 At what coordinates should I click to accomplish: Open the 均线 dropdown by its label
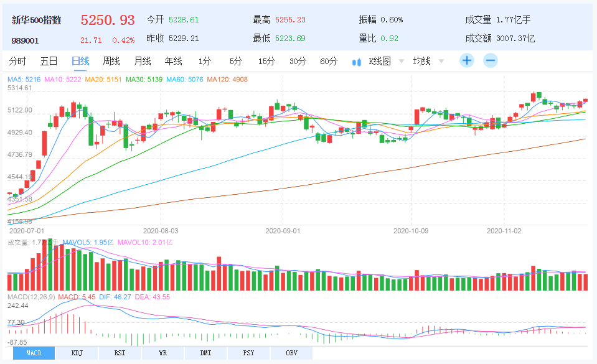pyautogui.click(x=421, y=61)
